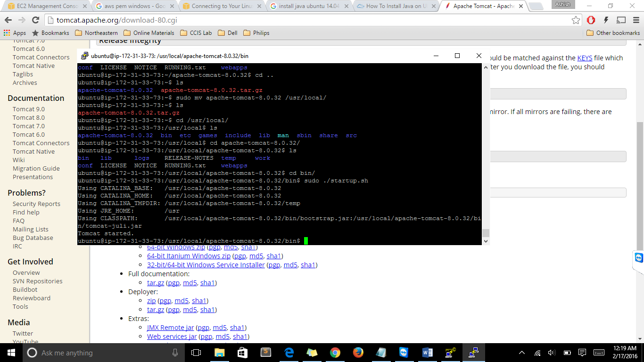Open the KEYS file link
Image resolution: width=644 pixels, height=362 pixels.
click(x=585, y=58)
